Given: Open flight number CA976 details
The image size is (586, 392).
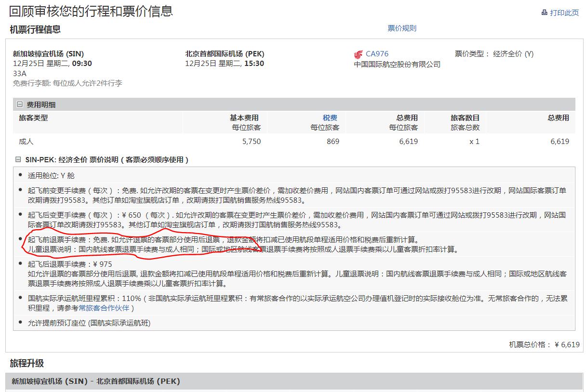Looking at the screenshot, I should [377, 54].
